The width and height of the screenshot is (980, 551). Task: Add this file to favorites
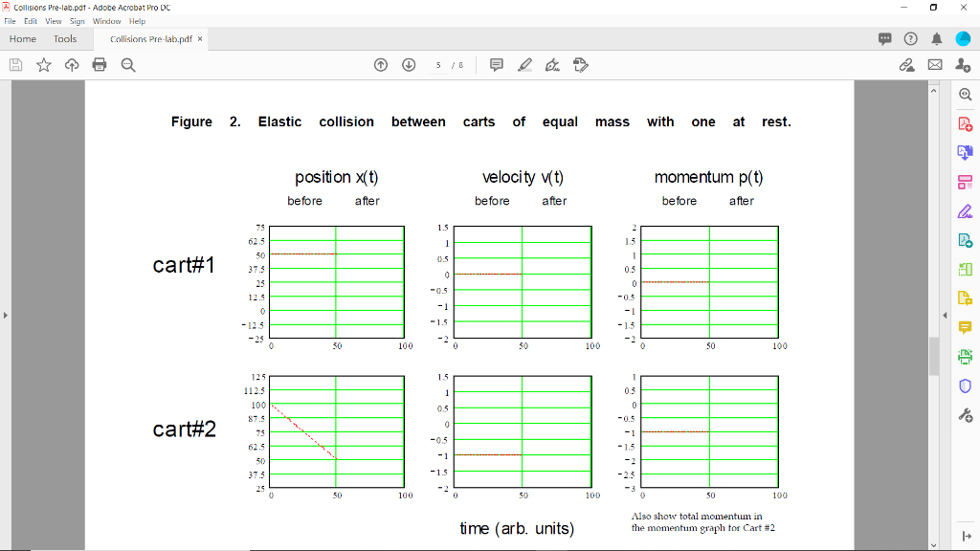pyautogui.click(x=43, y=64)
